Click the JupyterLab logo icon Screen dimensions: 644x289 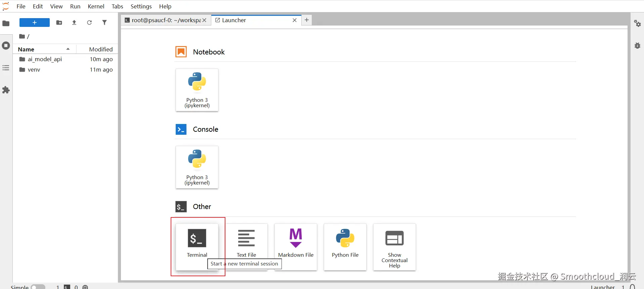tap(6, 6)
